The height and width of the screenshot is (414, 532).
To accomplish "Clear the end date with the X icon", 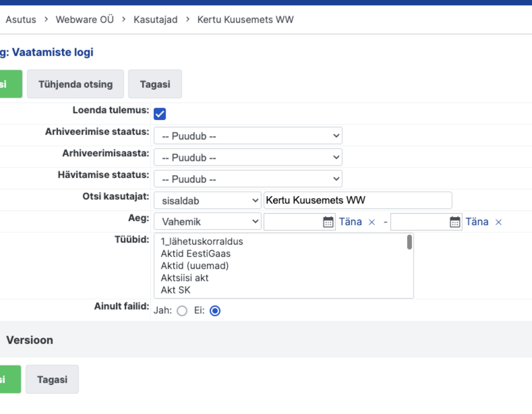I will (x=498, y=222).
